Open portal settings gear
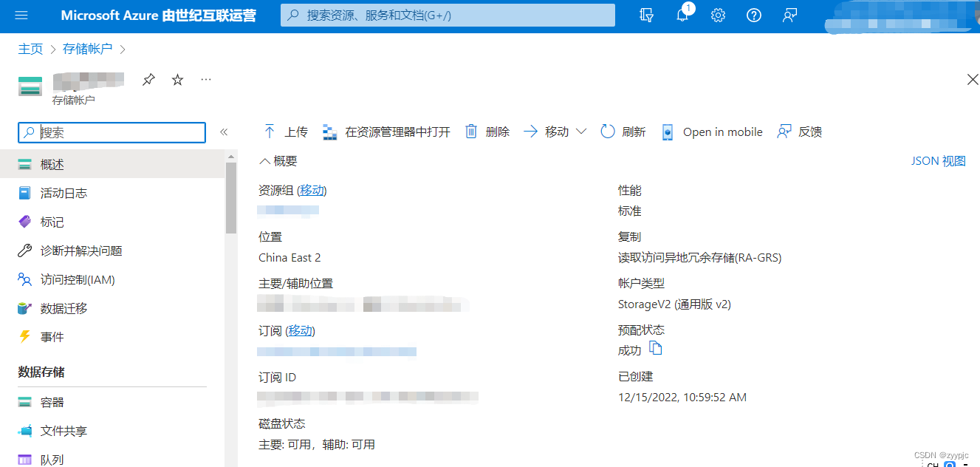 pos(718,16)
